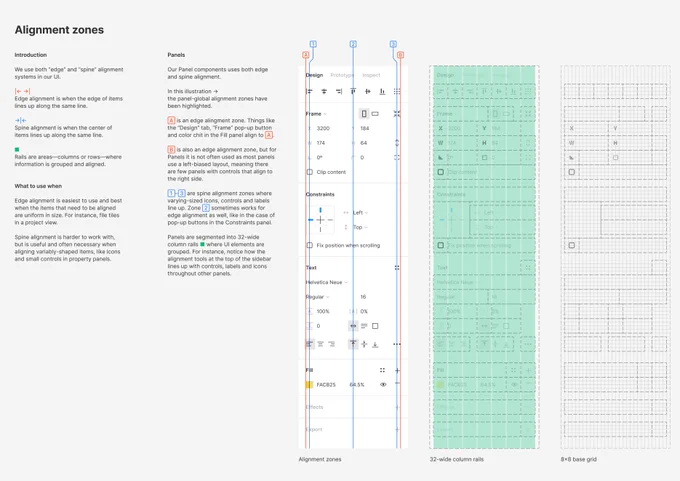Viewport: 680px width, 481px height.
Task: Click the "32-wide column rails" caption
Action: coord(457,459)
